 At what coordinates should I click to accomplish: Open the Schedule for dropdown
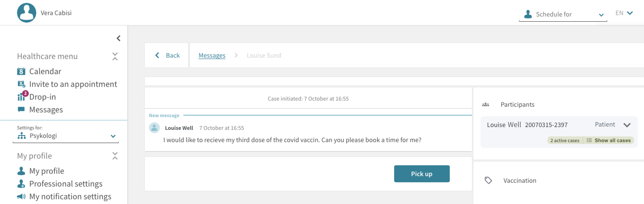click(x=563, y=14)
